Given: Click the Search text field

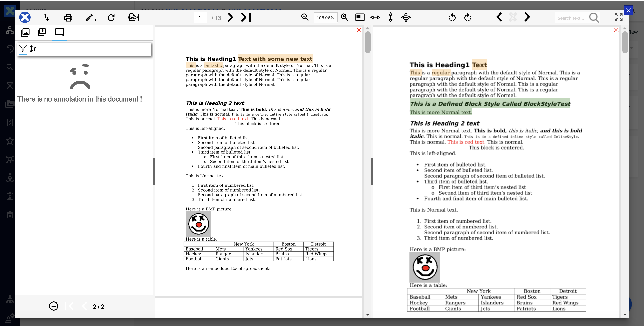Looking at the screenshot, I should point(571,18).
